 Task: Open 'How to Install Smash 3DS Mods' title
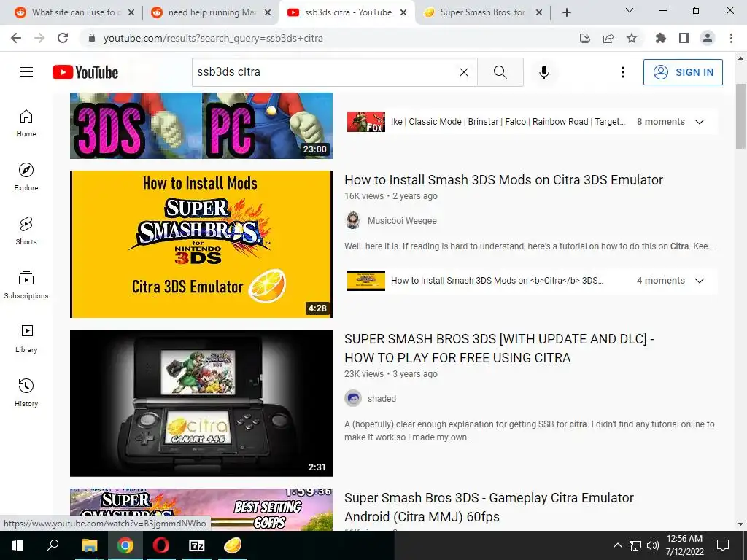point(503,180)
